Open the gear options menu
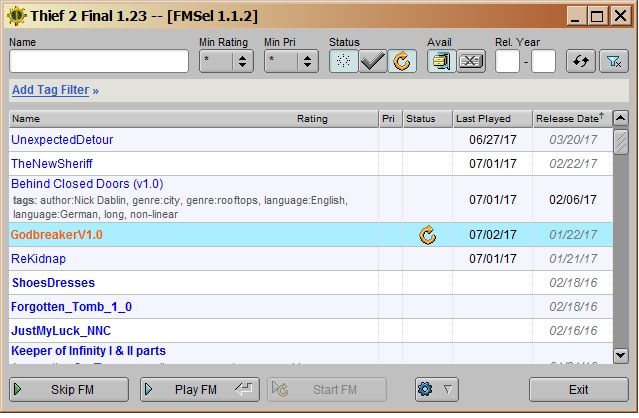This screenshot has height=418, width=639. pos(436,389)
